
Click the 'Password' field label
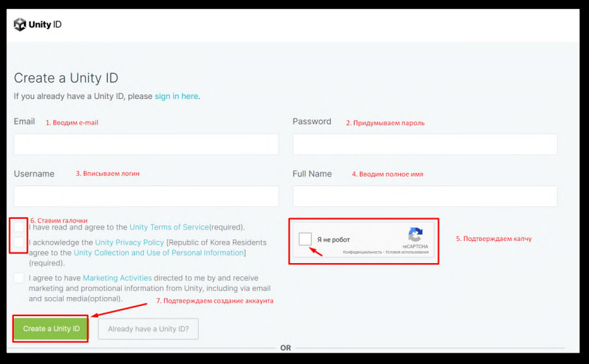(x=312, y=122)
